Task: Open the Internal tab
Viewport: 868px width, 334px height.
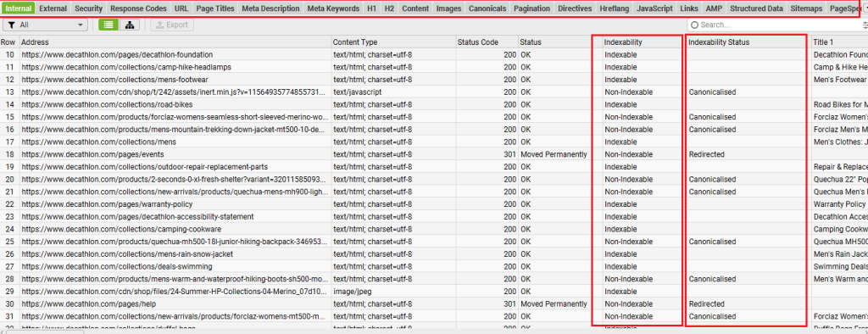Action: (19, 8)
